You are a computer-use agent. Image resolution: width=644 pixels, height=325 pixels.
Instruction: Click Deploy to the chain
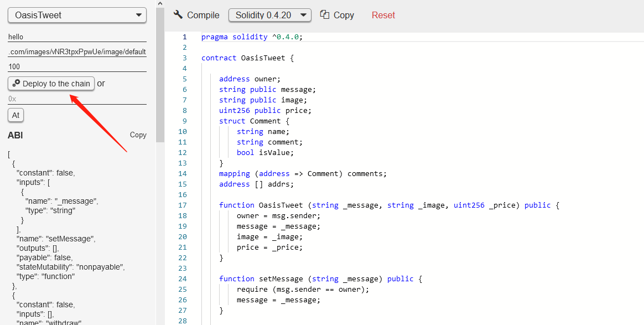[51, 84]
